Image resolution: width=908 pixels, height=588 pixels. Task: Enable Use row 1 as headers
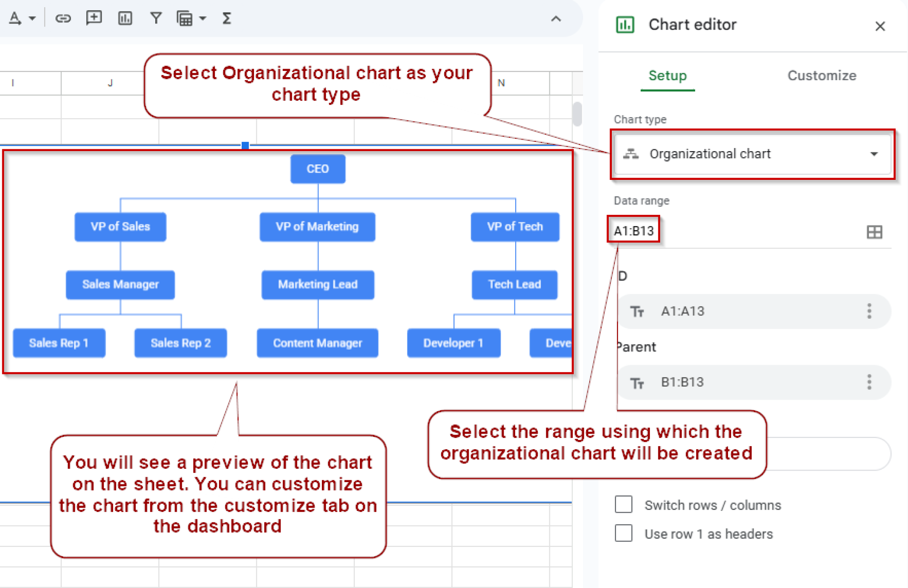tap(623, 533)
